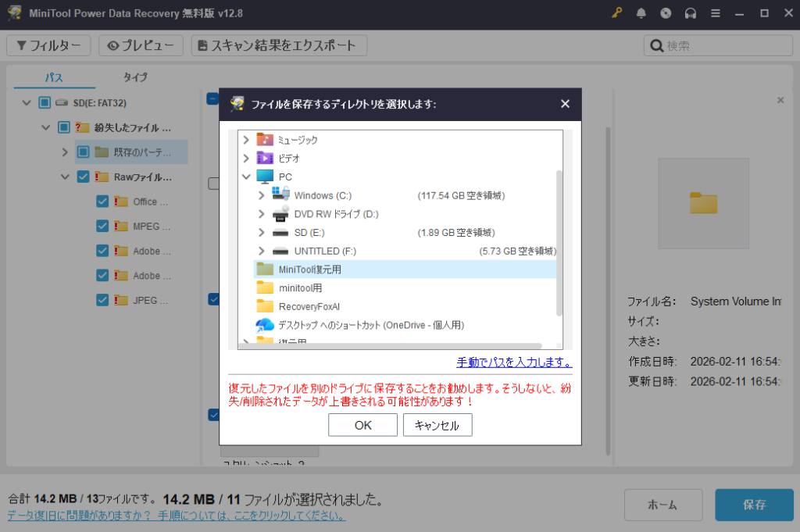Click the key register icon in title bar
This screenshot has height=532, width=800.
point(617,13)
